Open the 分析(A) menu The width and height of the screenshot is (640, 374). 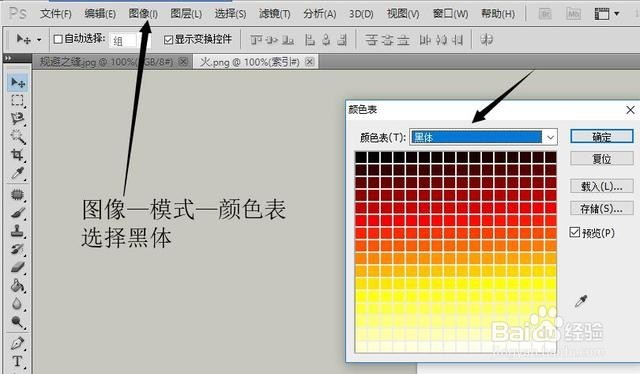pyautogui.click(x=320, y=14)
